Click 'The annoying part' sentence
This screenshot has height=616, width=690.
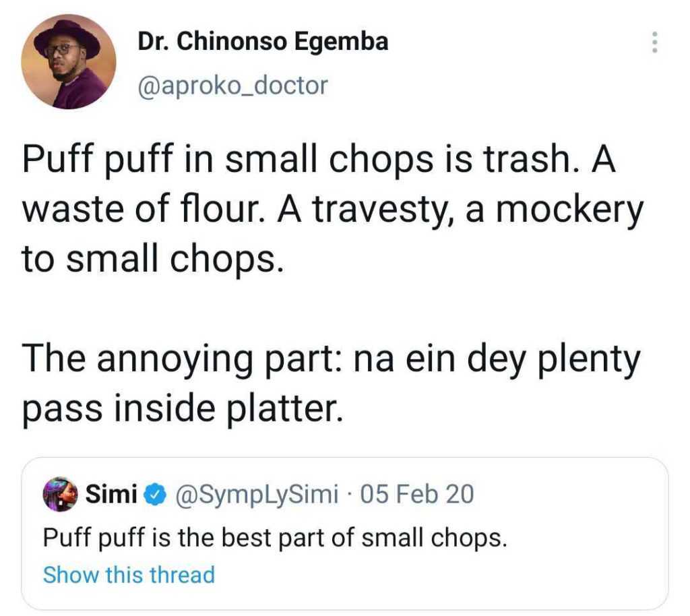(182, 359)
